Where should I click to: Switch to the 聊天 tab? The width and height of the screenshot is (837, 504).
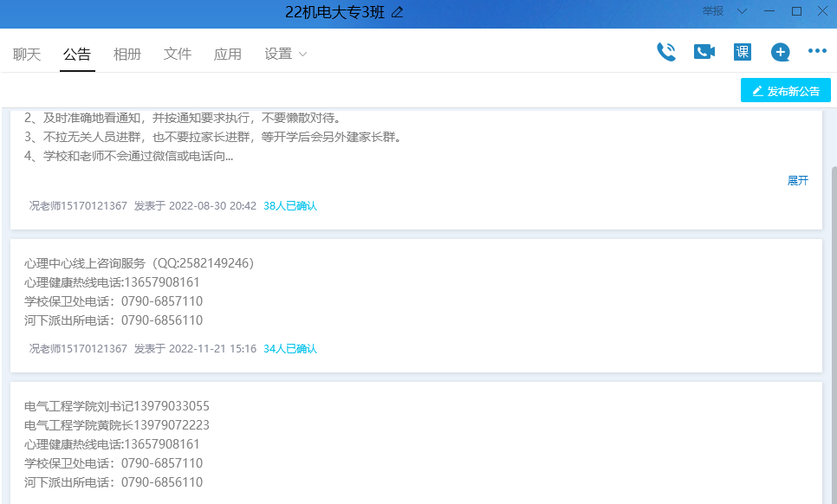click(x=27, y=54)
